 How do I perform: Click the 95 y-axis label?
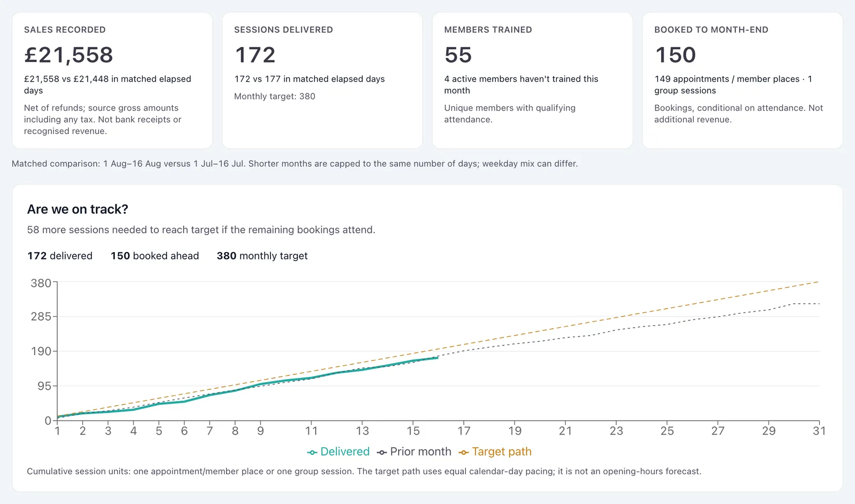[44, 386]
